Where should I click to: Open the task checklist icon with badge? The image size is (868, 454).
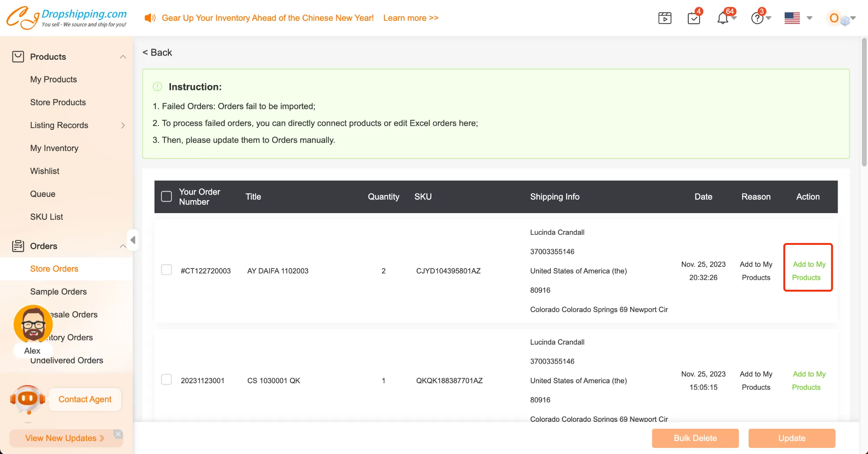coord(694,18)
